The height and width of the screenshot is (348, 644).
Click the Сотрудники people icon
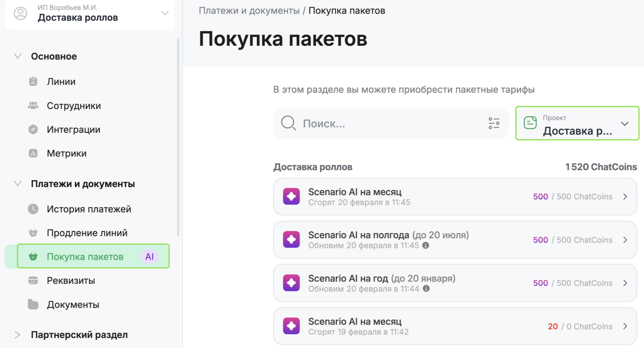click(x=33, y=106)
